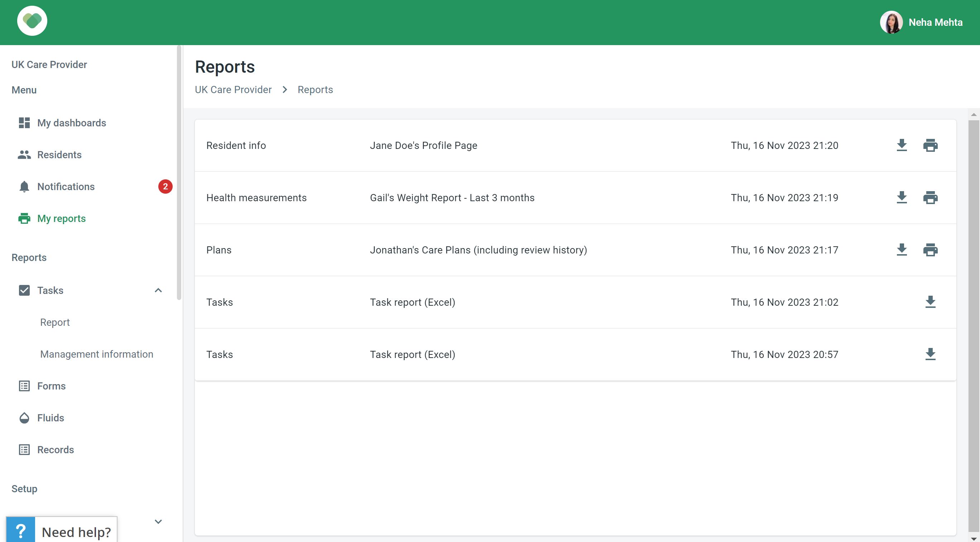Click the heart logo in header
This screenshot has height=542, width=980.
pyautogui.click(x=32, y=21)
